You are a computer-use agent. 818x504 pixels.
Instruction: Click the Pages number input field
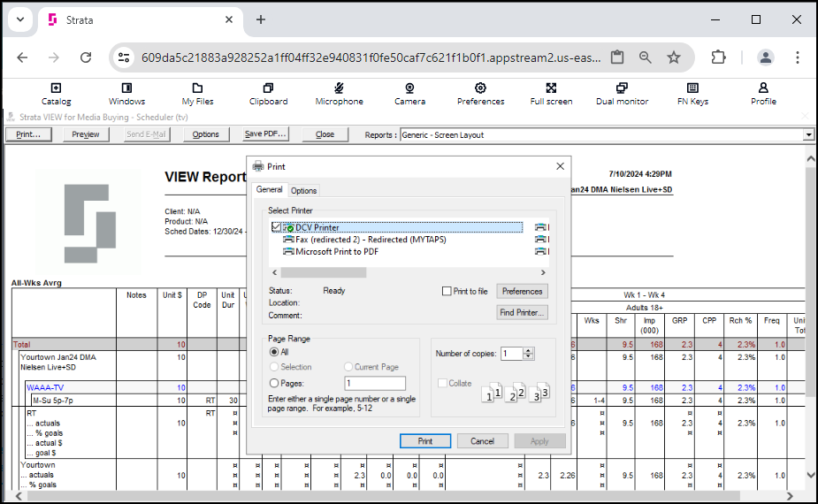[375, 384]
